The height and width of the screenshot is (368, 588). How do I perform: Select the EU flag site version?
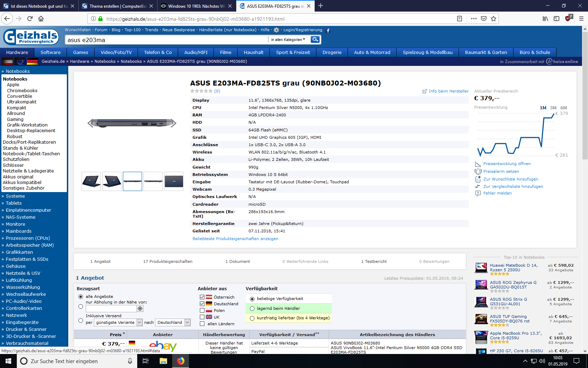pos(20,61)
